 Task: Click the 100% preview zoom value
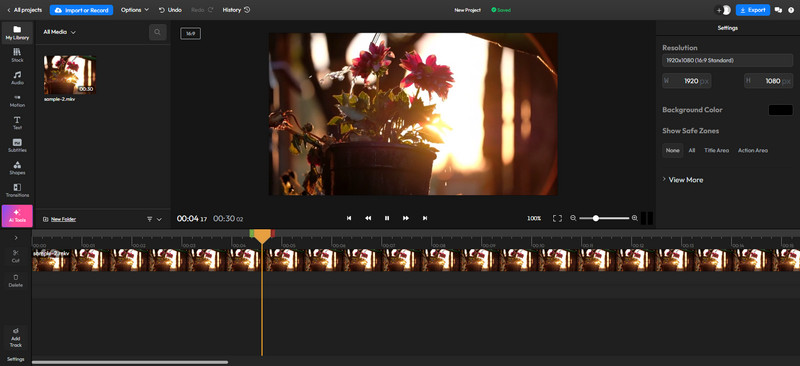click(x=534, y=218)
